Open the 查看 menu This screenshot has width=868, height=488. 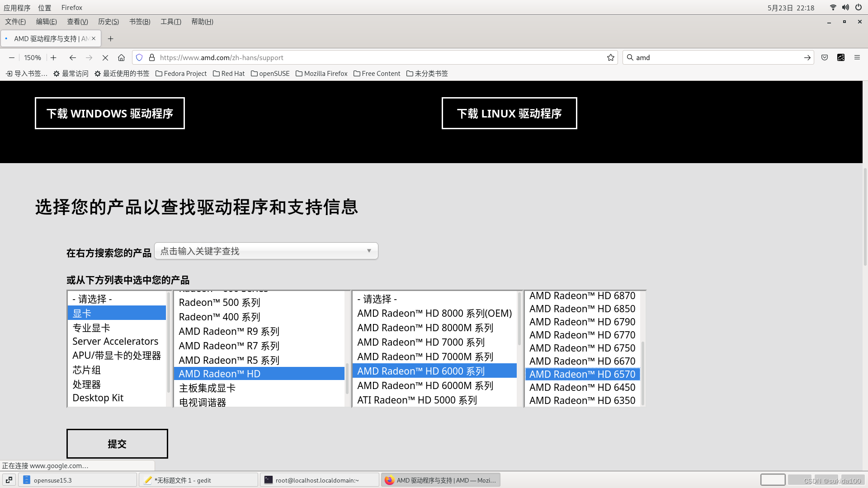77,22
